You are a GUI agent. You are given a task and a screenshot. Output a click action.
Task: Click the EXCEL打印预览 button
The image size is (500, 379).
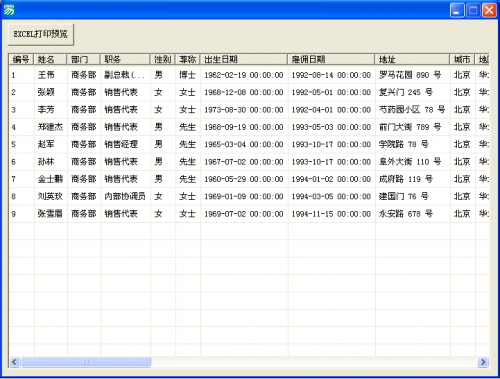(41, 34)
